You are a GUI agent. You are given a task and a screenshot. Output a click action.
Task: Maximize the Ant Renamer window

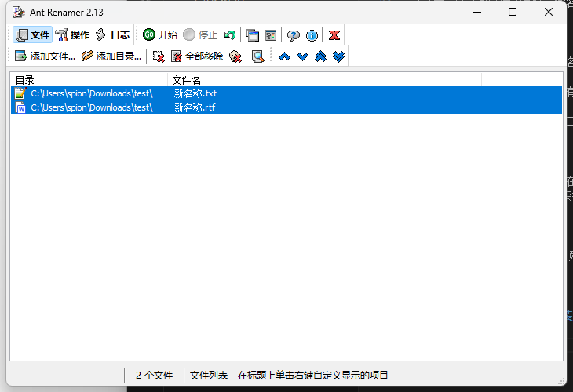[513, 12]
